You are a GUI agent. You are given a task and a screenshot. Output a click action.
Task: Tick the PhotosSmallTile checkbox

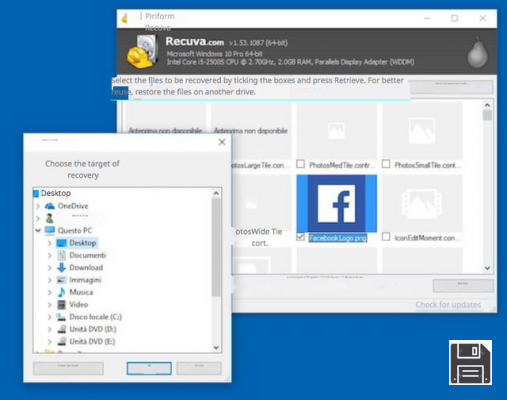pos(386,164)
